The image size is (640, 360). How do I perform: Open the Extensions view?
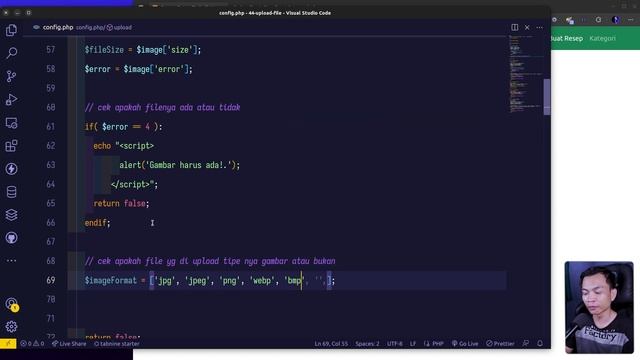pyautogui.click(x=11, y=146)
